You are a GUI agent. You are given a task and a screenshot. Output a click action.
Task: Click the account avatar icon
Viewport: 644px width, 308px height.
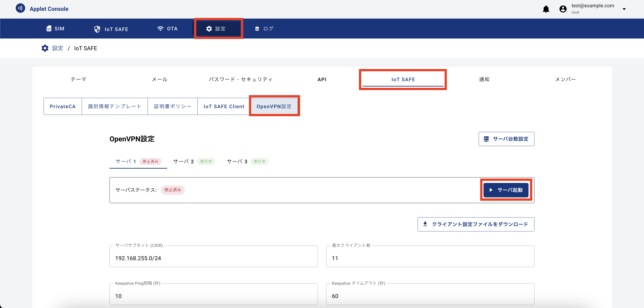coord(563,9)
